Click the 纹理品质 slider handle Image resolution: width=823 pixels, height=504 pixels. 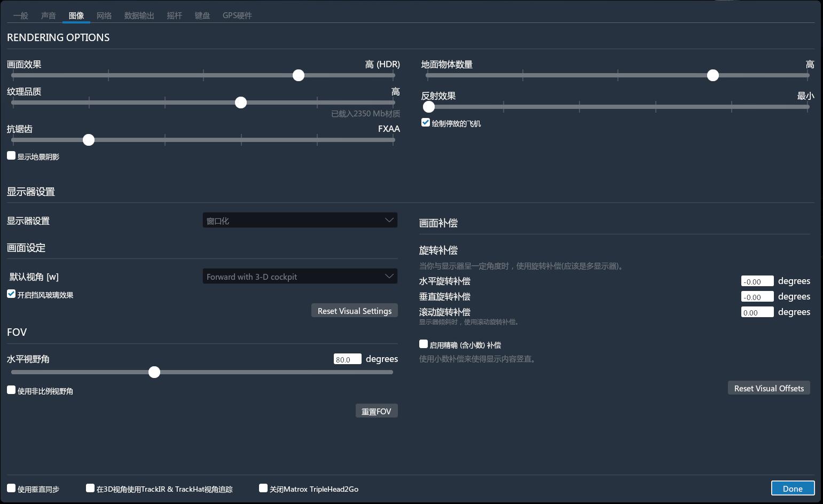click(241, 103)
